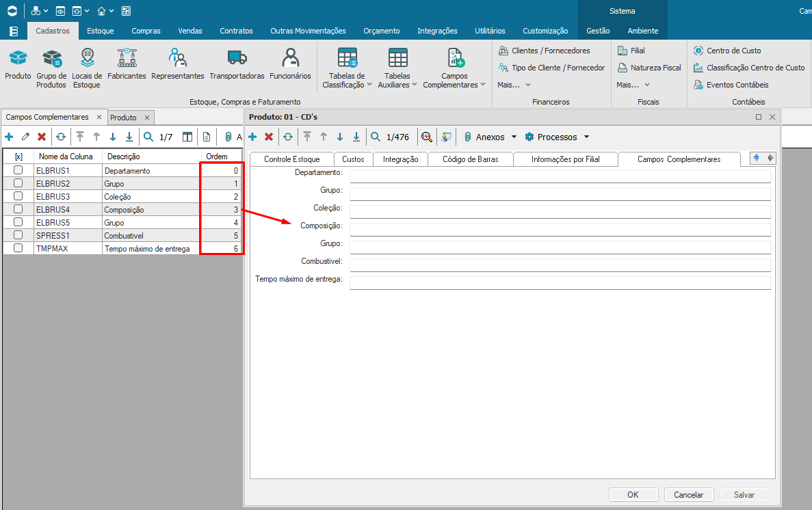Viewport: 812px width, 510px height.
Task: Click the Departamento input field
Action: pos(560,176)
